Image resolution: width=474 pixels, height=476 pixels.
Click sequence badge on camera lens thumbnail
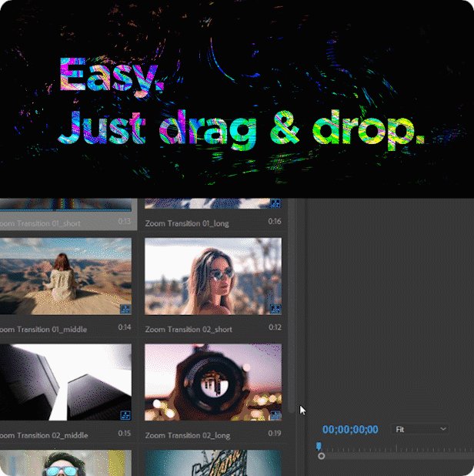(x=275, y=415)
